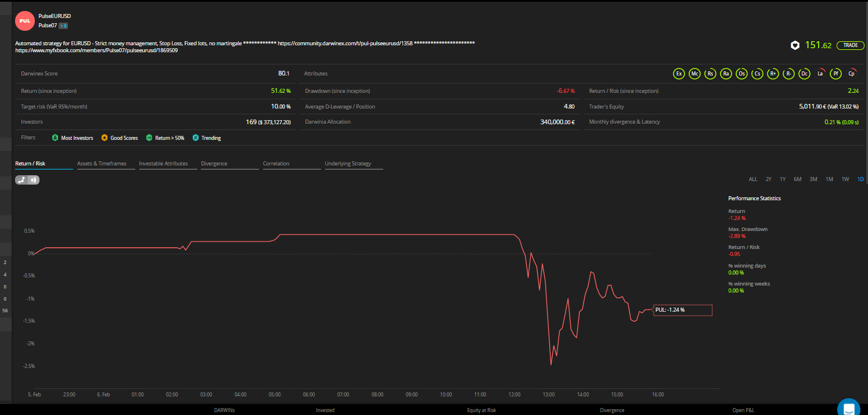This screenshot has height=415, width=868.
Task: Open the chat support bubble icon
Action: pyautogui.click(x=848, y=408)
